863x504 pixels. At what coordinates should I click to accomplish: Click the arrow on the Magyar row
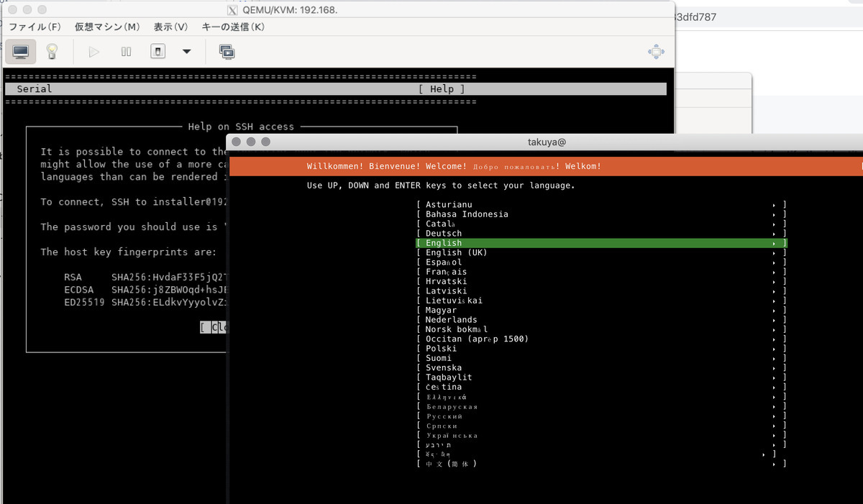click(775, 311)
